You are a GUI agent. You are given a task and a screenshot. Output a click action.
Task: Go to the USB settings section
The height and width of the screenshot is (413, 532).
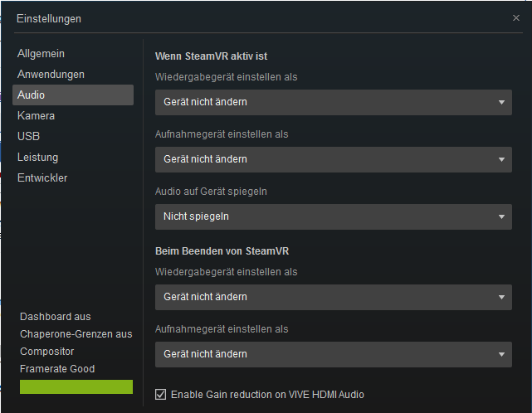(28, 137)
